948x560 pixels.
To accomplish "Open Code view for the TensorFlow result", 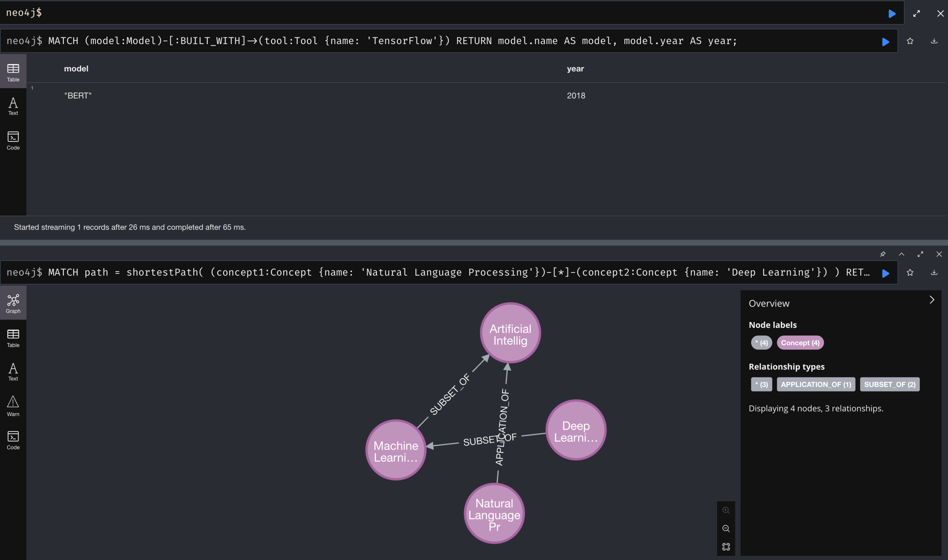I will tap(13, 140).
